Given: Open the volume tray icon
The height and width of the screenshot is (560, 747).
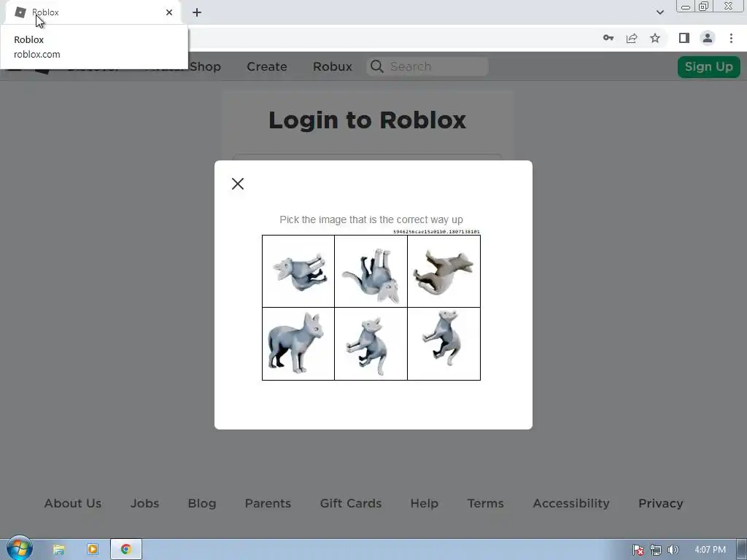Looking at the screenshot, I should pos(673,550).
